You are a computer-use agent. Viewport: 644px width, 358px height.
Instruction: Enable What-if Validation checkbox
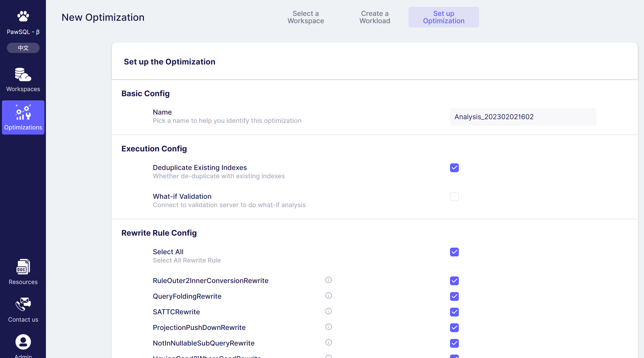454,197
